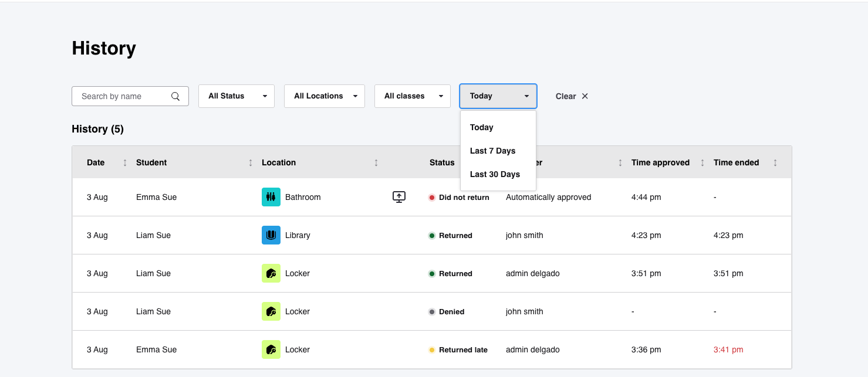The width and height of the screenshot is (868, 377).
Task: Open the All Locations dropdown
Action: (x=325, y=96)
